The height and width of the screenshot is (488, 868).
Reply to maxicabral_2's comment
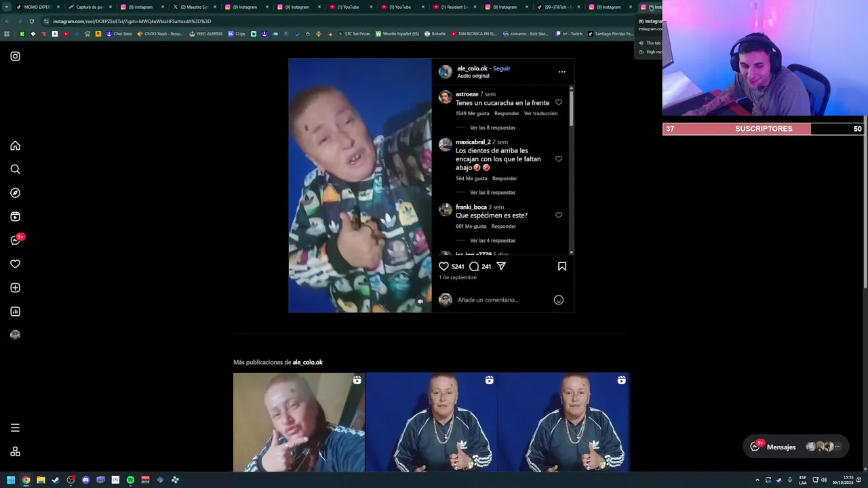click(x=505, y=178)
